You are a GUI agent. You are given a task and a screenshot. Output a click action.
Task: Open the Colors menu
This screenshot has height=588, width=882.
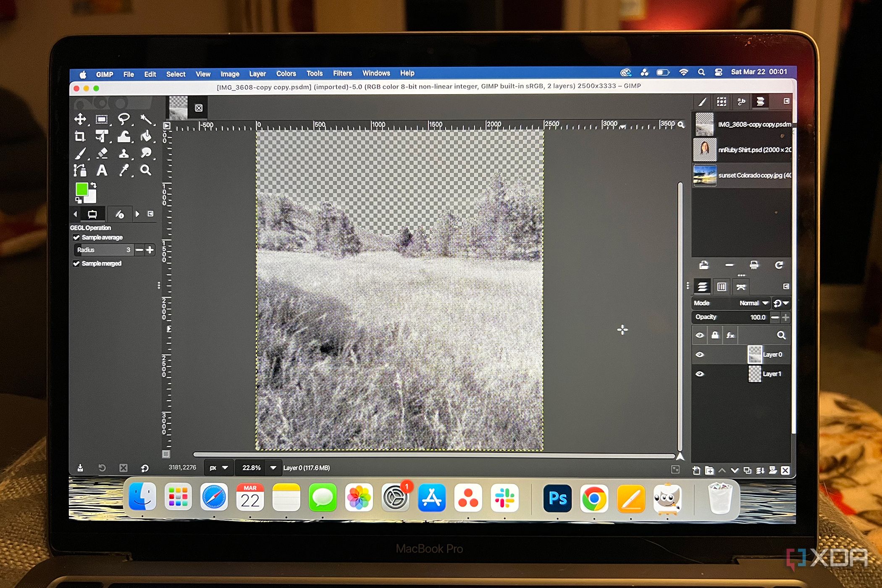point(286,73)
